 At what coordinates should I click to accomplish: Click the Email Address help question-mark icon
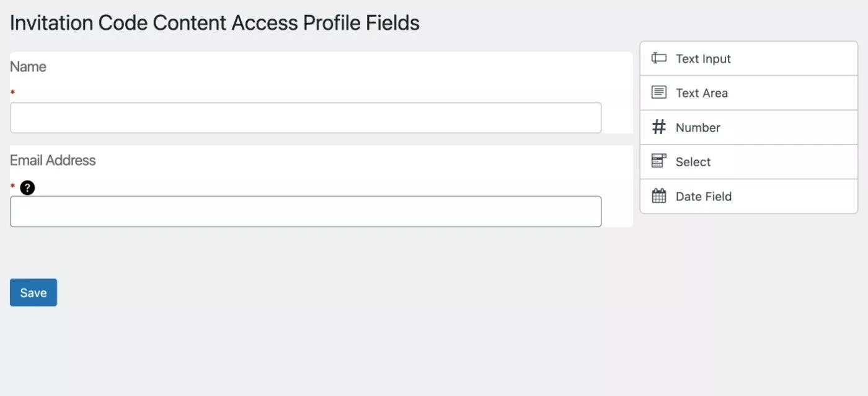27,187
